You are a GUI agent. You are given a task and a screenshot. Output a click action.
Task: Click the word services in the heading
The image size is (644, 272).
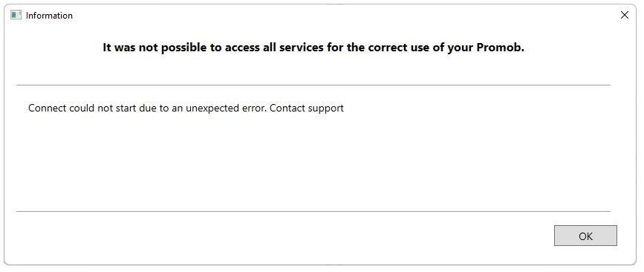[302, 48]
